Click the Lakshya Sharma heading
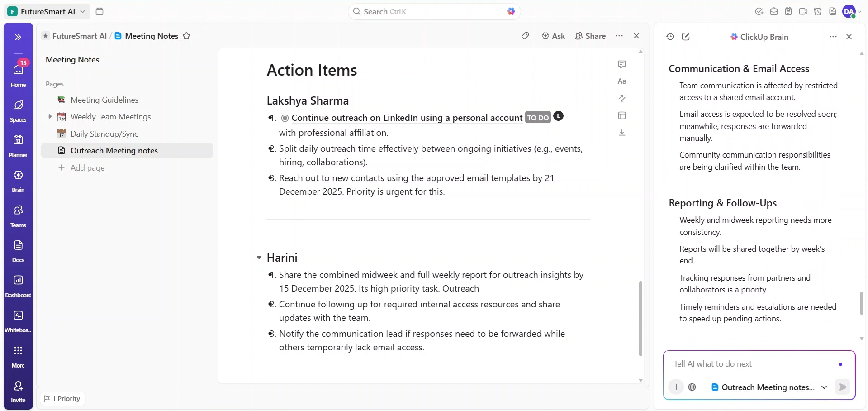The image size is (868, 411). [308, 100]
